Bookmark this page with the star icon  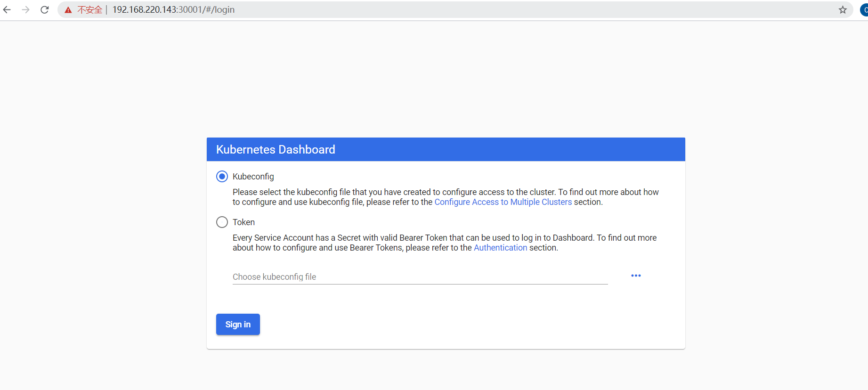[843, 10]
